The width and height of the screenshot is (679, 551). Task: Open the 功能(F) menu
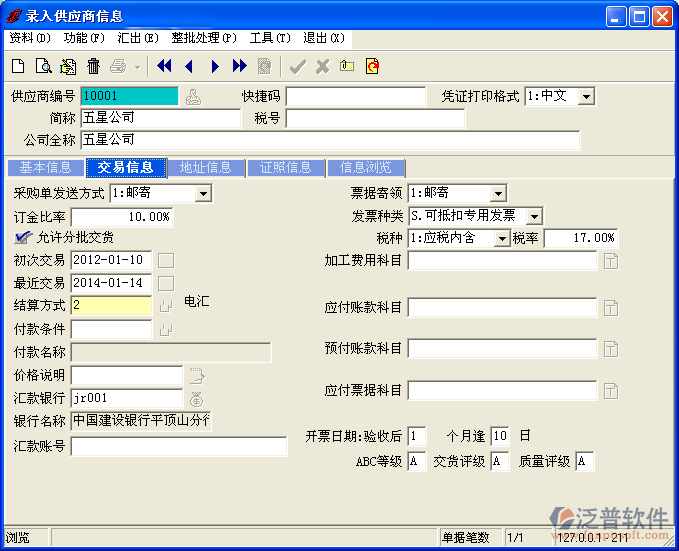point(84,39)
